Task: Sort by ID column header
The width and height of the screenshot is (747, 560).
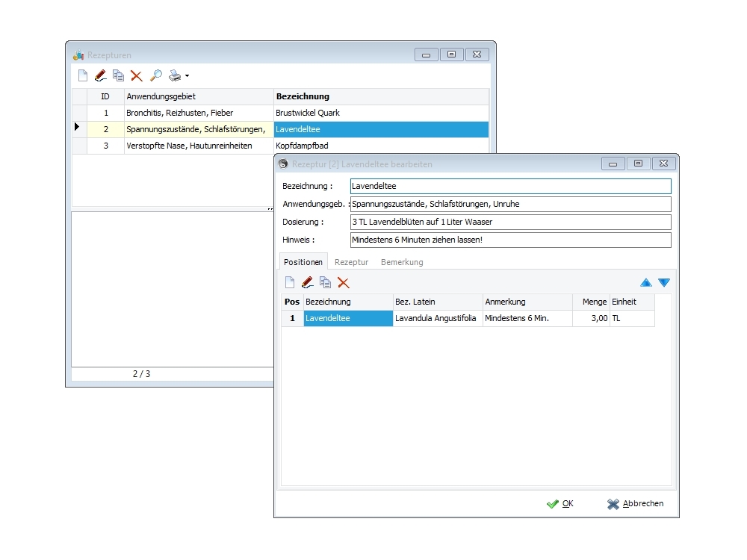Action: coord(105,96)
